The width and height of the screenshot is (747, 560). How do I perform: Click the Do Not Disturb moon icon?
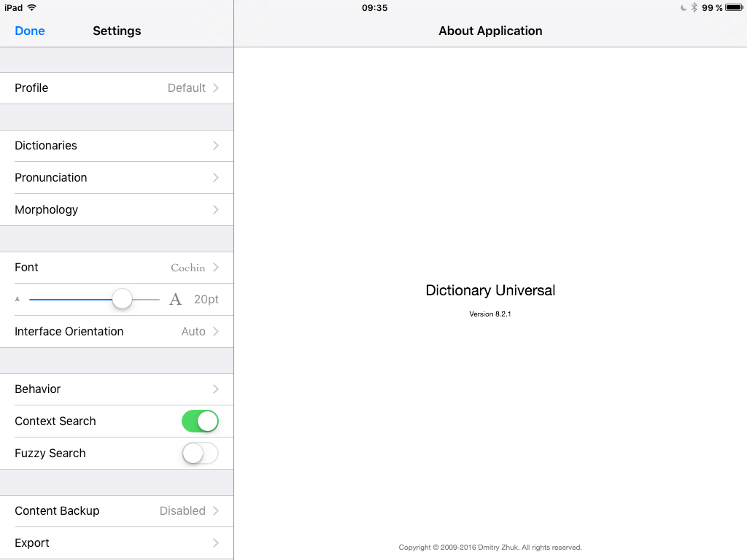coord(684,7)
